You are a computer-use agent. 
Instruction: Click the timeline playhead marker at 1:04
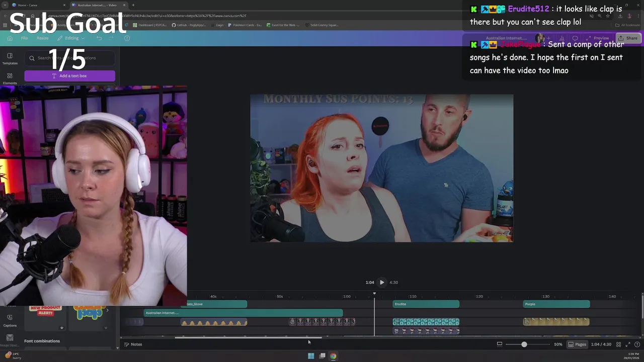click(x=374, y=294)
